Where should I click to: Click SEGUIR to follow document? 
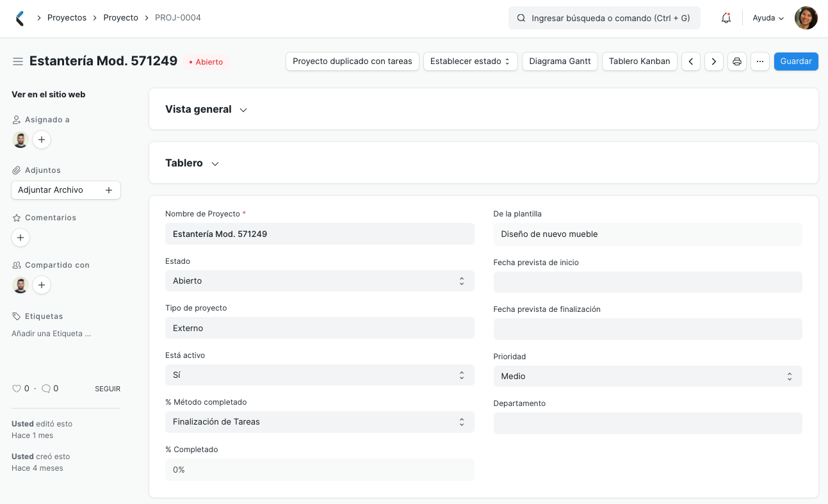(x=108, y=389)
